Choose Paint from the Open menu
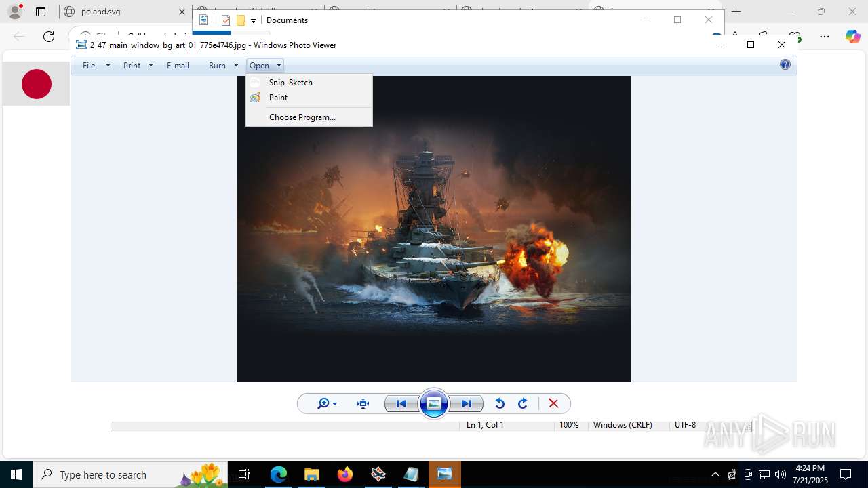Screen dimensions: 868x488 309,98
